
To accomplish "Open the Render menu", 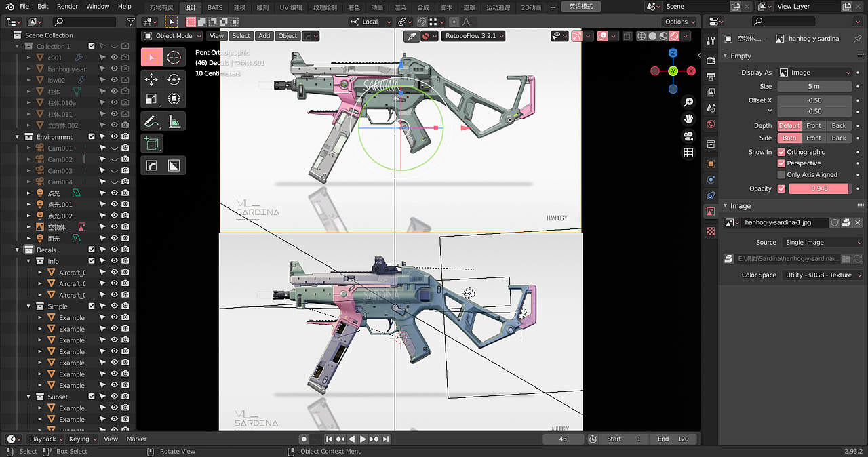I will pyautogui.click(x=67, y=6).
